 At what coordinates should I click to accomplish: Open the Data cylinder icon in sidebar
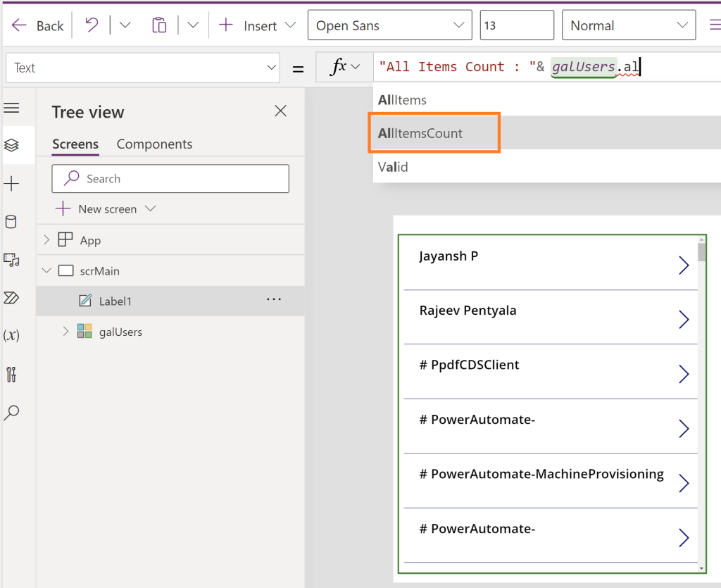11,223
